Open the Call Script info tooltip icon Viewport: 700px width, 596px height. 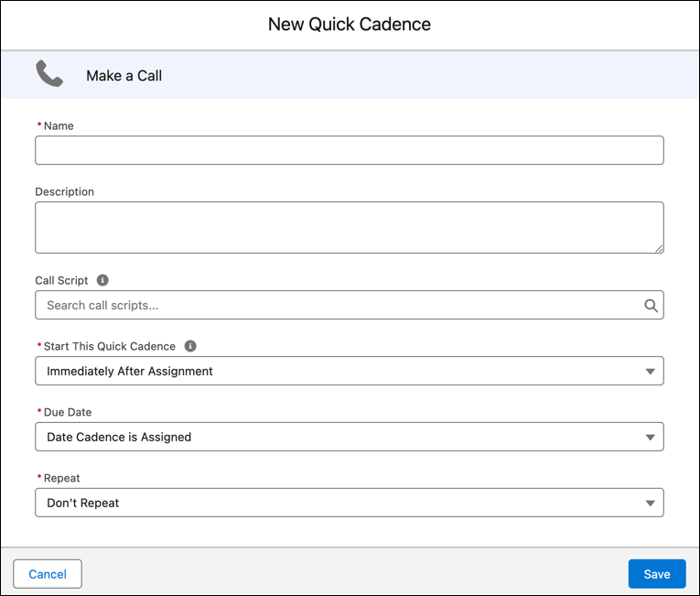pyautogui.click(x=102, y=280)
